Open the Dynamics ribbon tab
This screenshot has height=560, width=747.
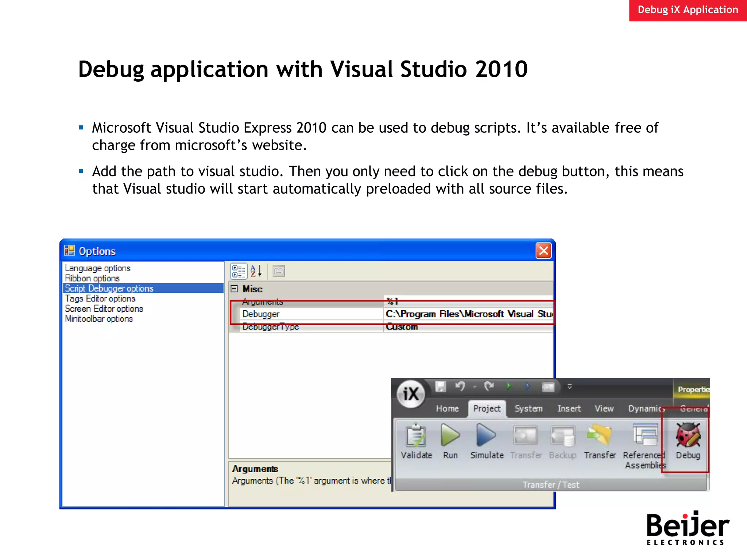[646, 409]
